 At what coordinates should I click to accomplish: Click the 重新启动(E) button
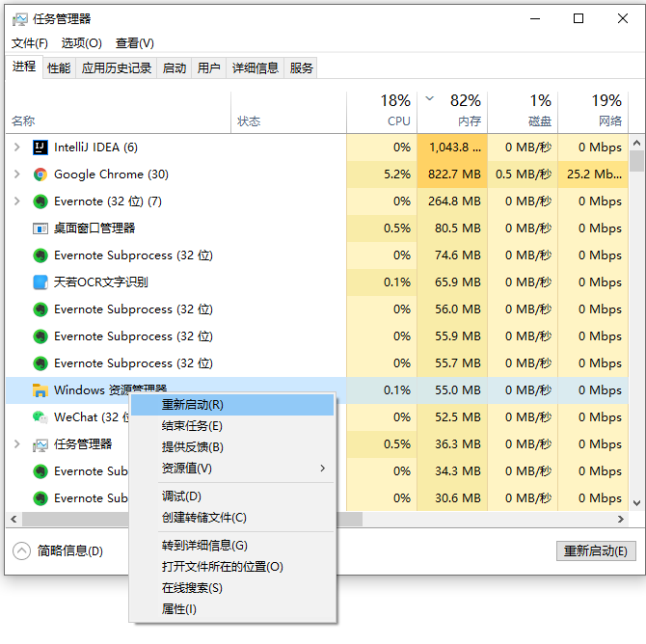point(596,550)
